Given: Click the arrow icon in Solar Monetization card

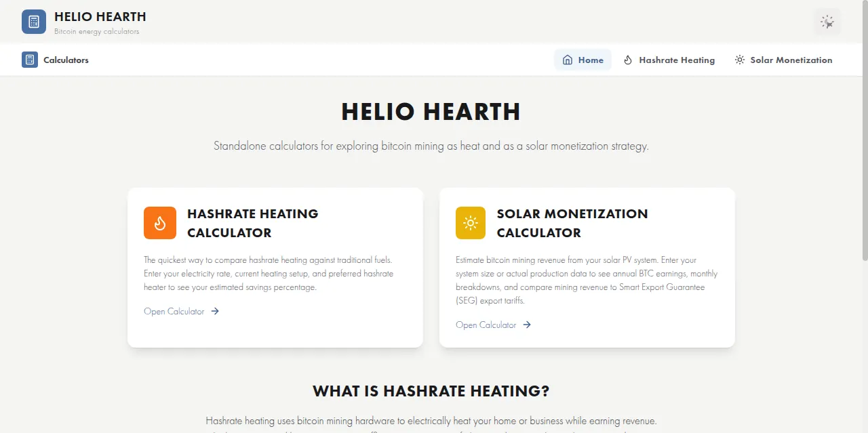Looking at the screenshot, I should 527,325.
